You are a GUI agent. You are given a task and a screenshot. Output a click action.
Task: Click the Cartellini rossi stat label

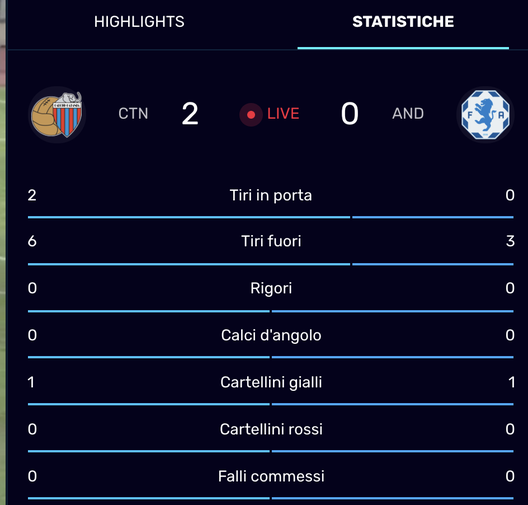point(271,429)
